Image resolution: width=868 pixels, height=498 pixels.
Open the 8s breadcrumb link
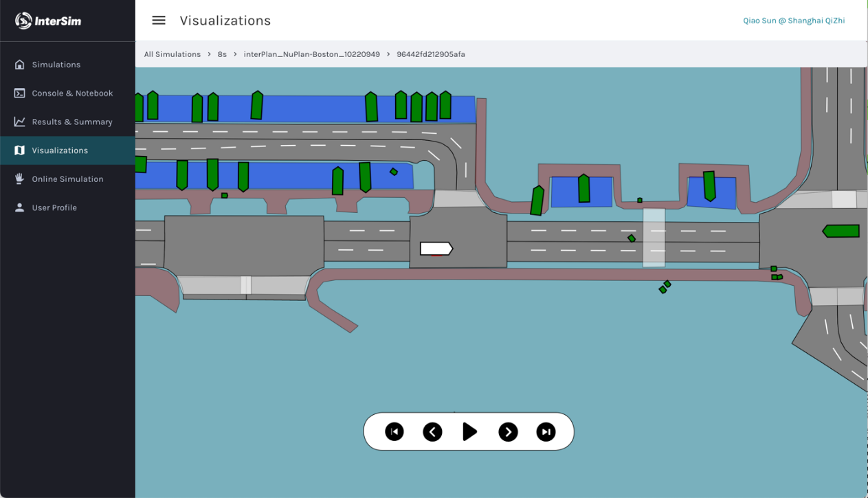point(222,54)
